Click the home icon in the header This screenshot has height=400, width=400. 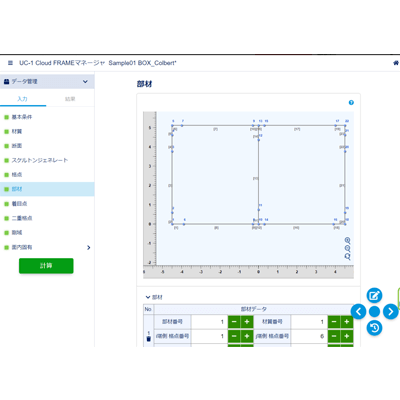click(x=396, y=63)
